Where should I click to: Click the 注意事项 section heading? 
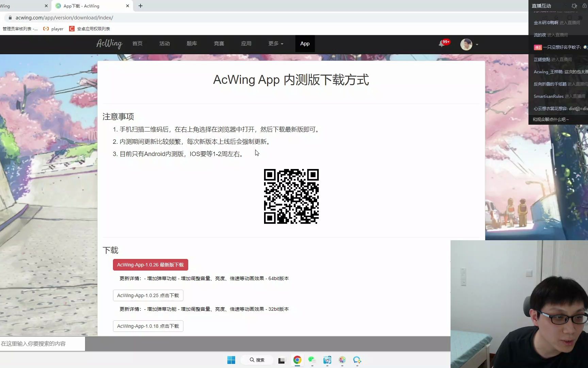tap(118, 117)
